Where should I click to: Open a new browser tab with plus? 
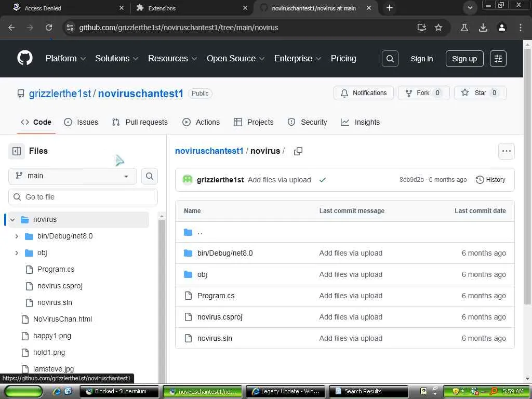(x=390, y=8)
